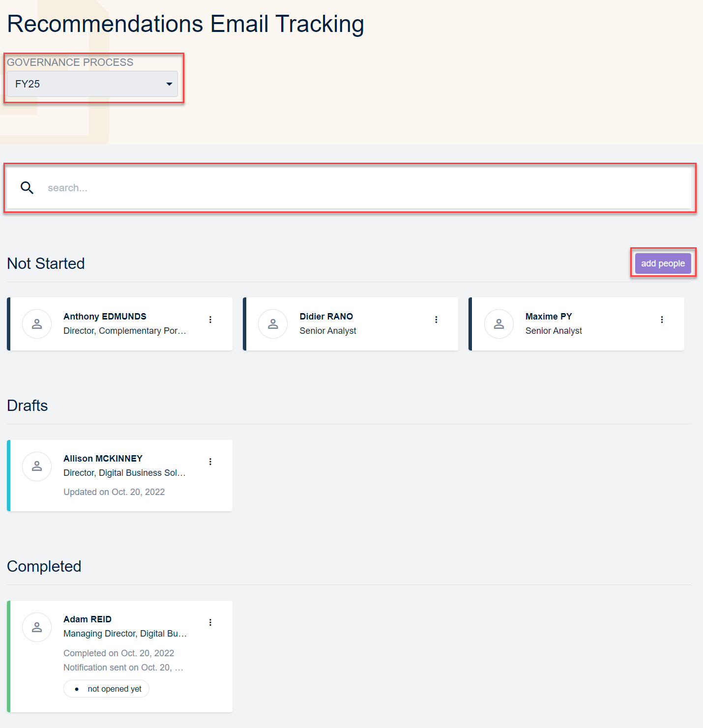Click the Governance Process dropdown arrow
Screen dimensions: 703x728
pos(169,84)
